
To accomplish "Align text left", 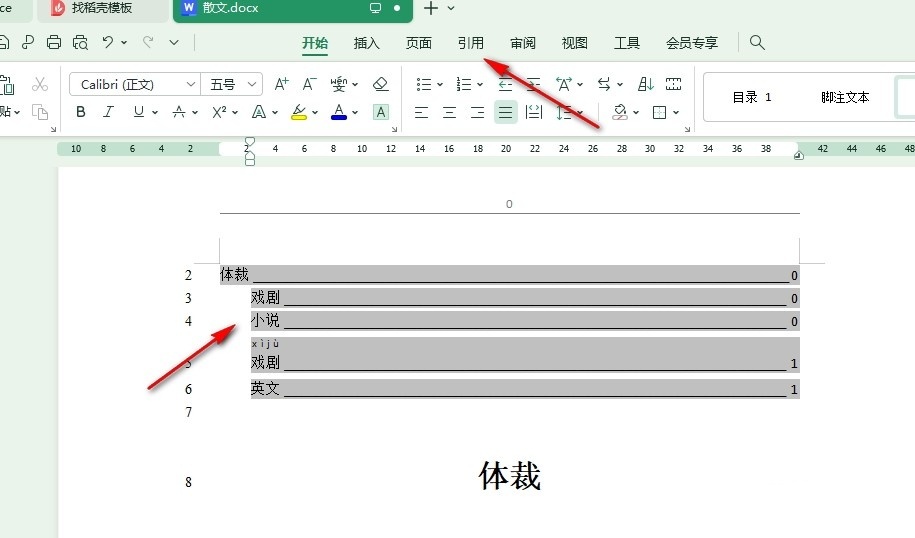I will point(421,112).
